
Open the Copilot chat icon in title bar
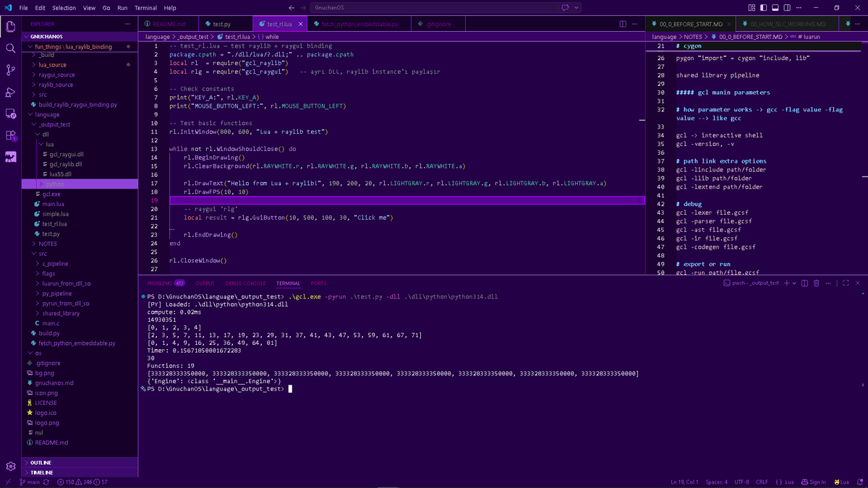pos(564,8)
